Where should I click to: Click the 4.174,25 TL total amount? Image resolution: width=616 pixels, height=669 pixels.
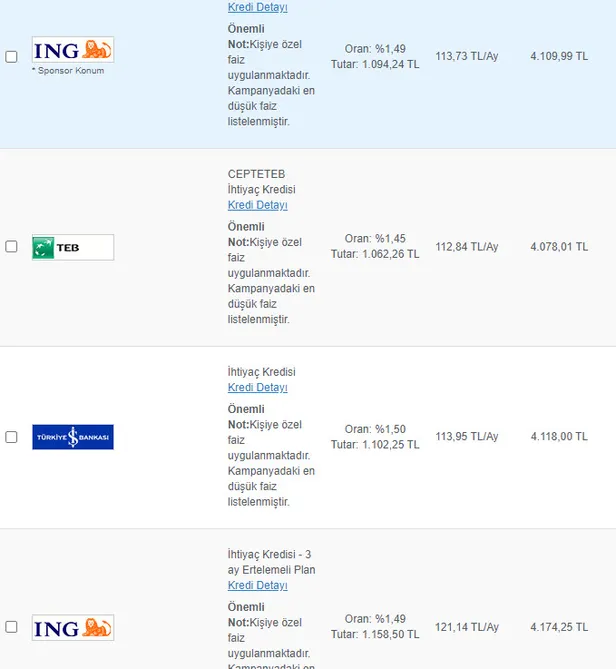[559, 627]
